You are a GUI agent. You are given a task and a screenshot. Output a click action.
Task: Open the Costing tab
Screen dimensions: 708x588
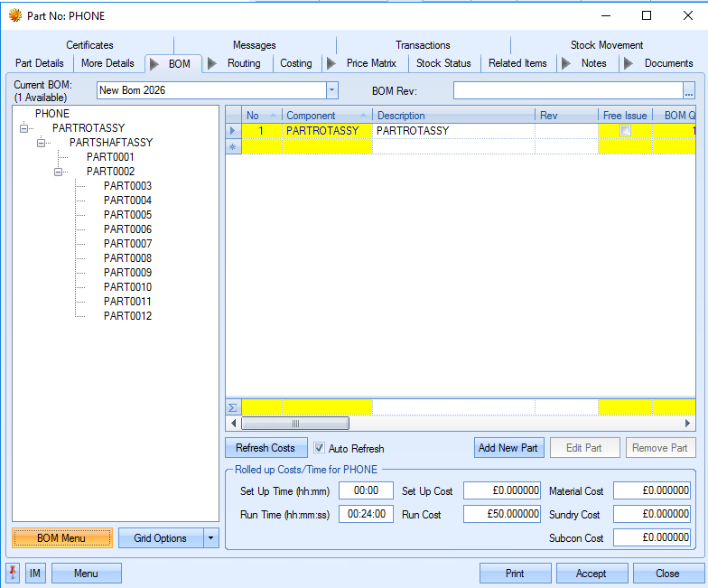(295, 63)
